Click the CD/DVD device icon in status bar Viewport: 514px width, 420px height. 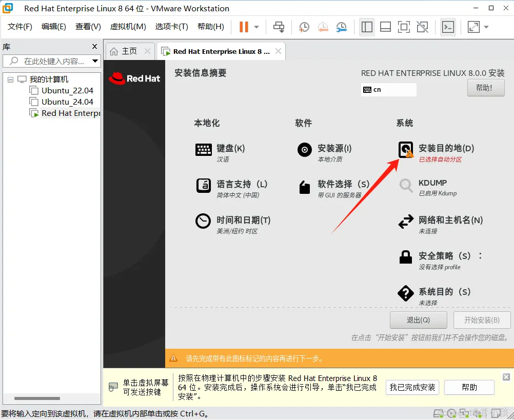point(451,413)
